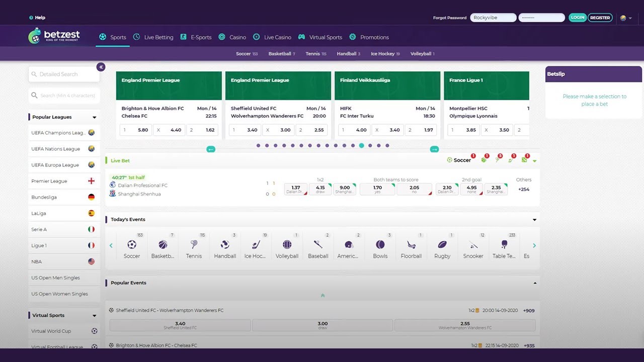The image size is (644, 362).
Task: Open the Tennis icon in Today's Events
Action: tap(194, 245)
